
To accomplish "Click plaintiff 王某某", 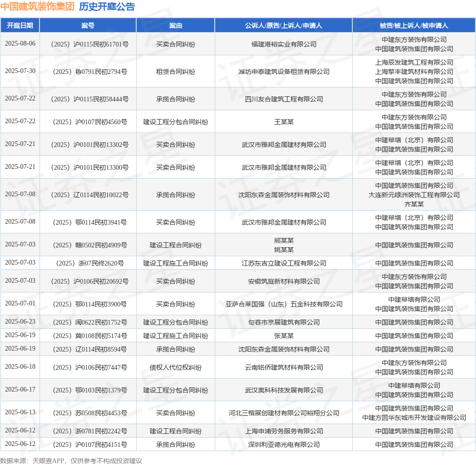I will 284,122.
